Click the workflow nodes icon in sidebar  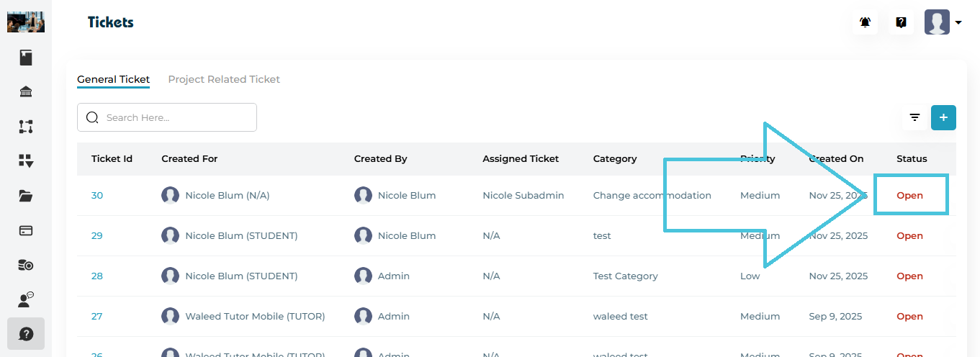point(26,127)
